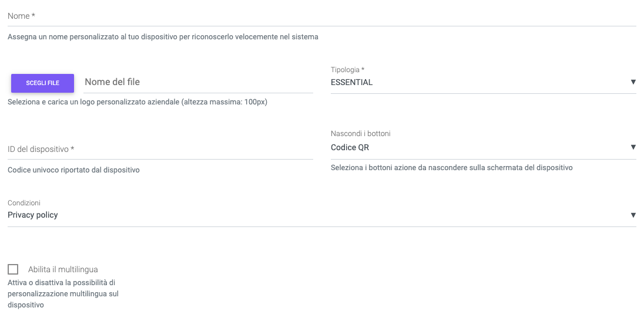Viewport: 644px width, 318px height.
Task: Click the arrow icon of Tipologia dropdown
Action: click(633, 82)
